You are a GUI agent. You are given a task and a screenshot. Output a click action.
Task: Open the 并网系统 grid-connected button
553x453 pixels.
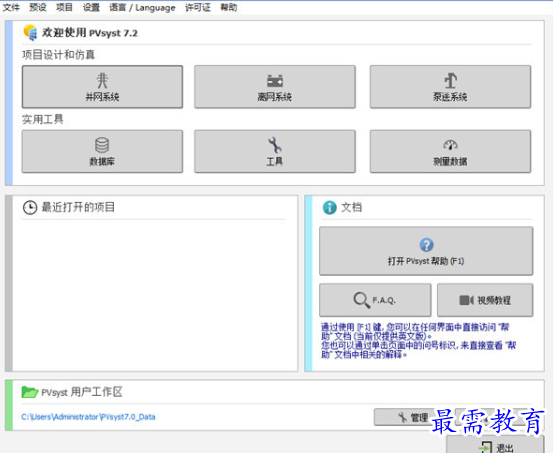(102, 87)
